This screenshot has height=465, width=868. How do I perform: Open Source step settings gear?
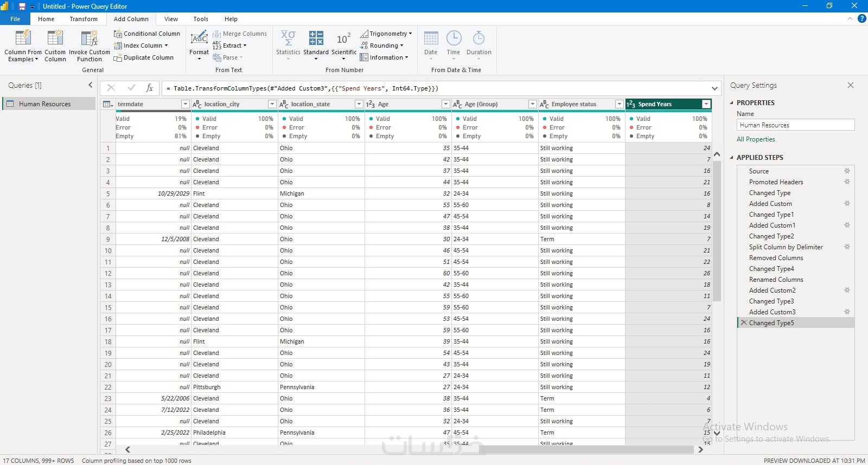pyautogui.click(x=847, y=171)
